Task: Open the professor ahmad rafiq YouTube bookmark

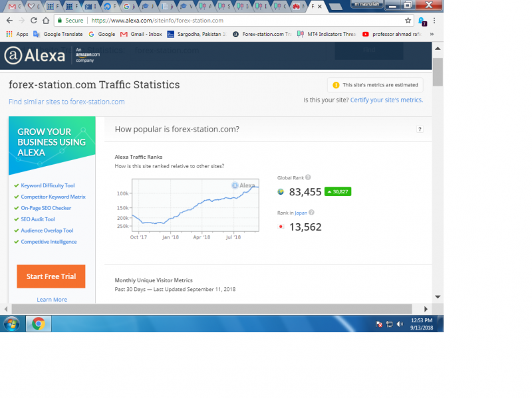Action: (x=392, y=34)
